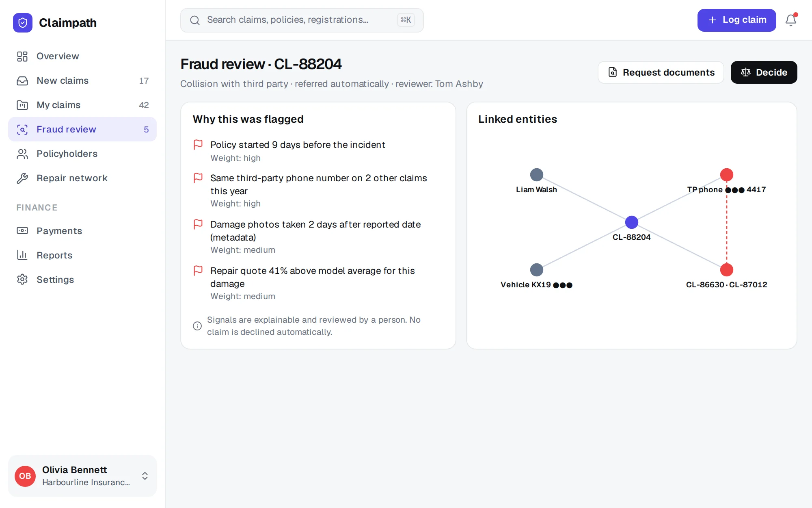Click the Payments banknote icon
This screenshot has height=508, width=812.
click(x=22, y=231)
